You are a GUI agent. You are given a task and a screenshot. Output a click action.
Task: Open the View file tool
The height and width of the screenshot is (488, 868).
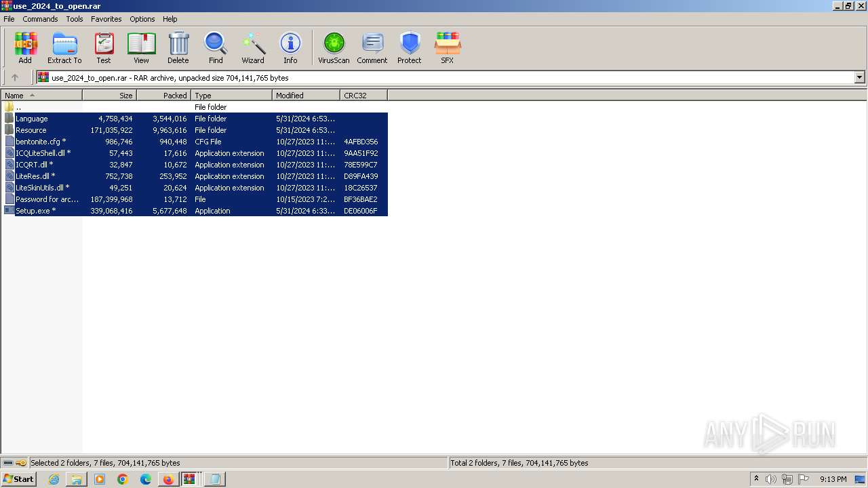click(x=141, y=47)
